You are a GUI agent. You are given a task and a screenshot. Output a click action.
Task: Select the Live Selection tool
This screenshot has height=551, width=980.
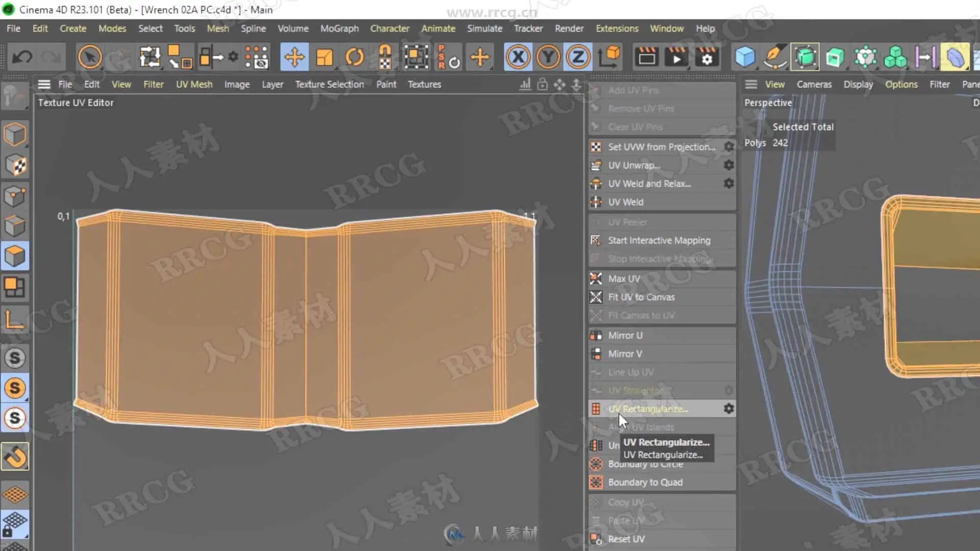point(90,57)
